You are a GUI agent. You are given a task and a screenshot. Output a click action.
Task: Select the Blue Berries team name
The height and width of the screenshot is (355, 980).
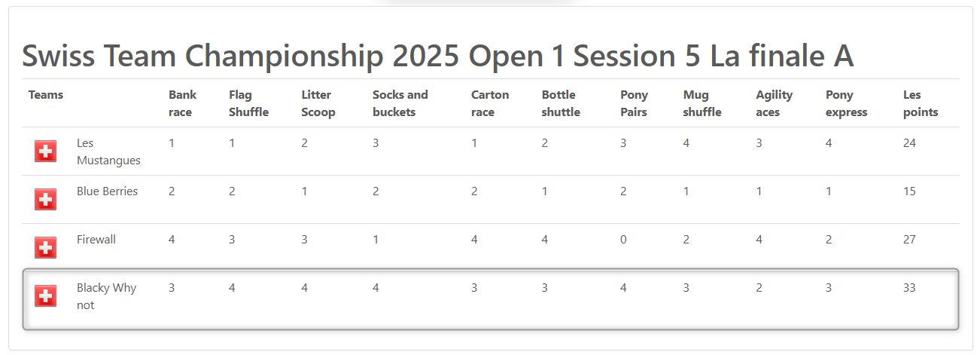pos(107,191)
